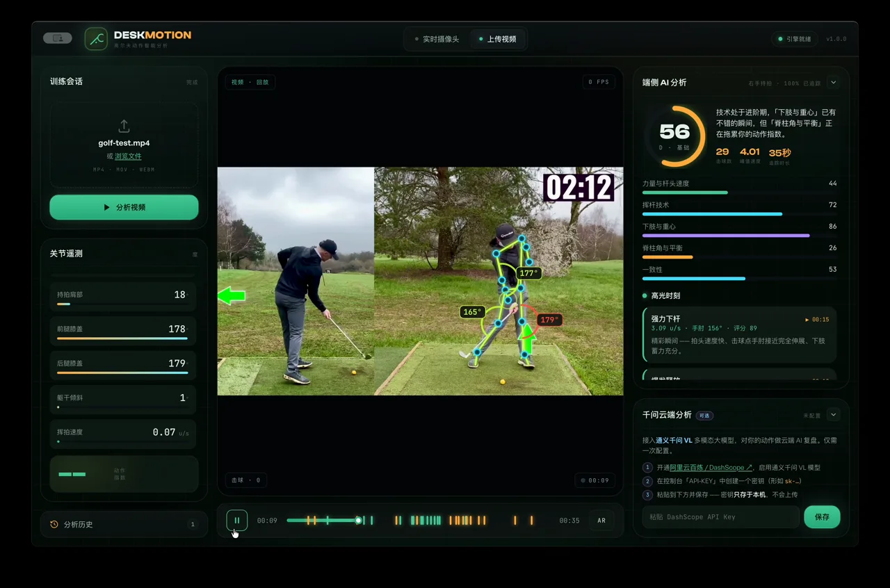This screenshot has width=890, height=588.
Task: Open the DashScope external link icon
Action: (749, 468)
